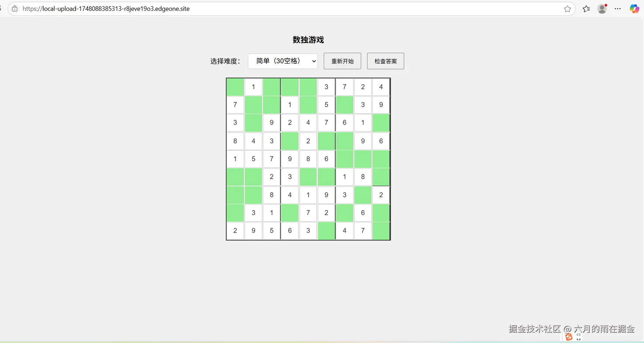Add this page to favorites using the star icon
The width and height of the screenshot is (644, 343).
click(568, 9)
